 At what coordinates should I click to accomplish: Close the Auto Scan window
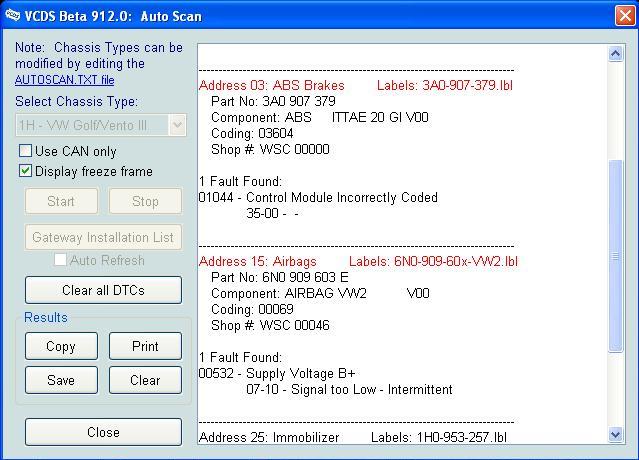622,15
